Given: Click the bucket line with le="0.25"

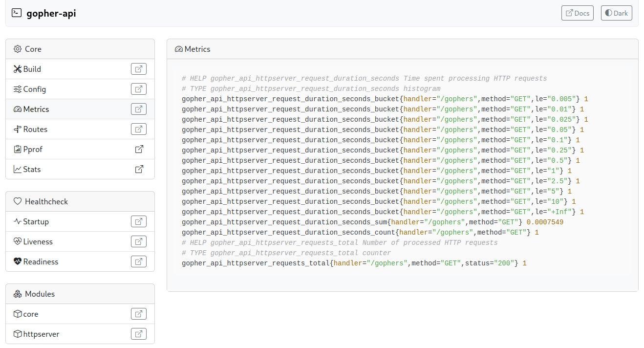Looking at the screenshot, I should click(383, 150).
